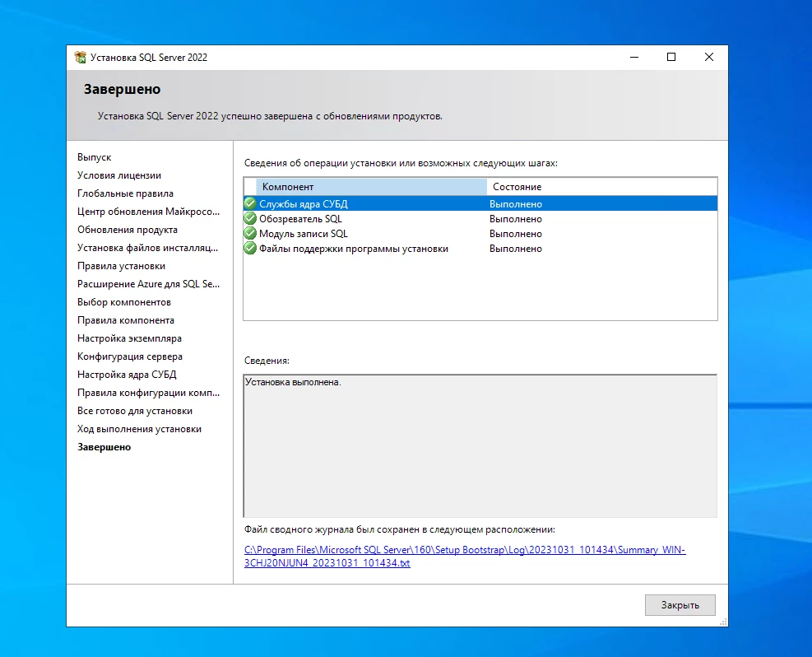Click green checkmark next to Службы ядра СУБД
The image size is (812, 657).
tap(250, 203)
